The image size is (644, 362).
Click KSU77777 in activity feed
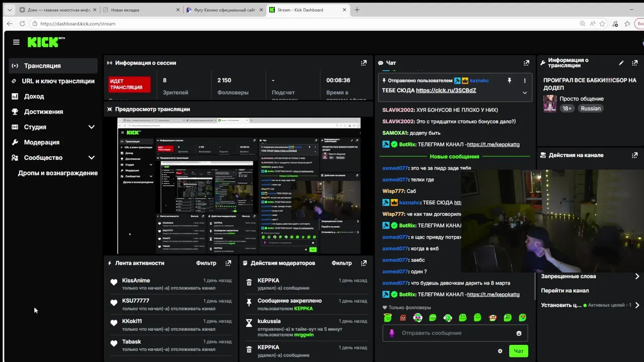point(136,301)
